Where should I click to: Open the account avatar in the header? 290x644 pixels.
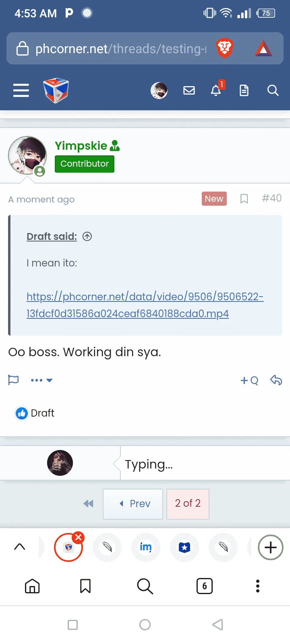click(159, 91)
